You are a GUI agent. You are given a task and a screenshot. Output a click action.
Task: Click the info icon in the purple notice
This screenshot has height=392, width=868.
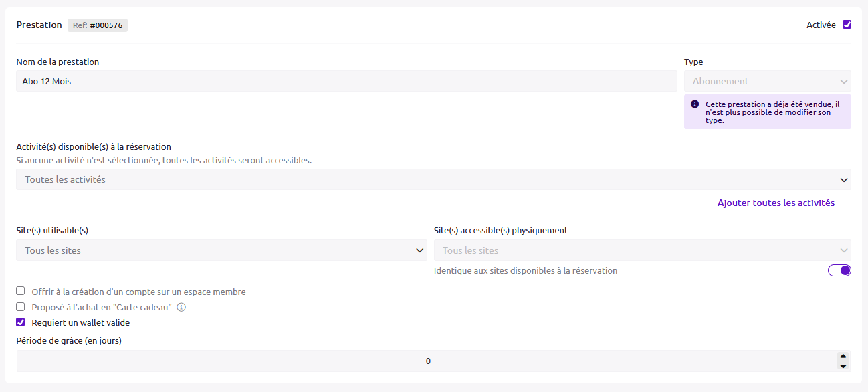pyautogui.click(x=695, y=104)
